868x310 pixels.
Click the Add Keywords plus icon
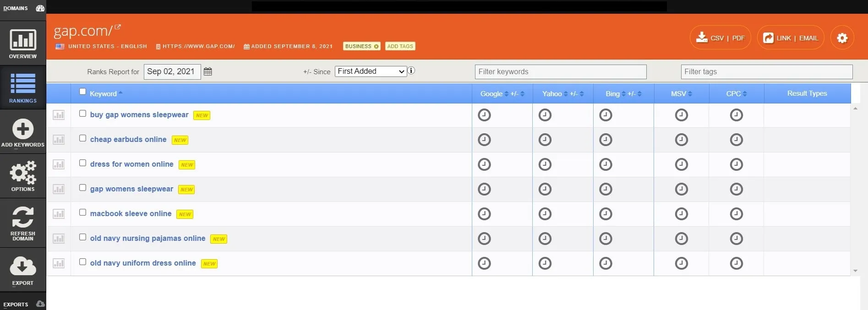point(23,129)
